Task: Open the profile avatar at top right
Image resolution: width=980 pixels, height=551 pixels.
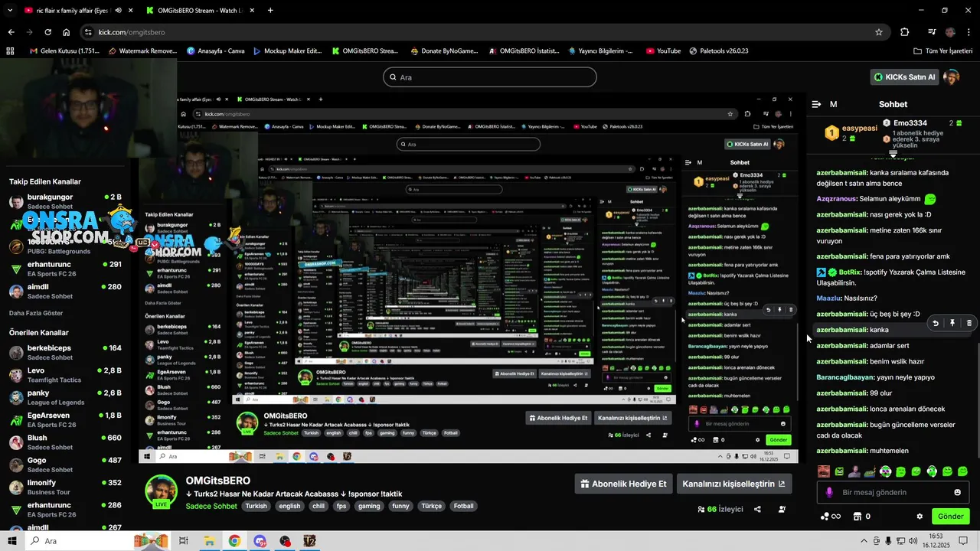Action: click(x=952, y=77)
